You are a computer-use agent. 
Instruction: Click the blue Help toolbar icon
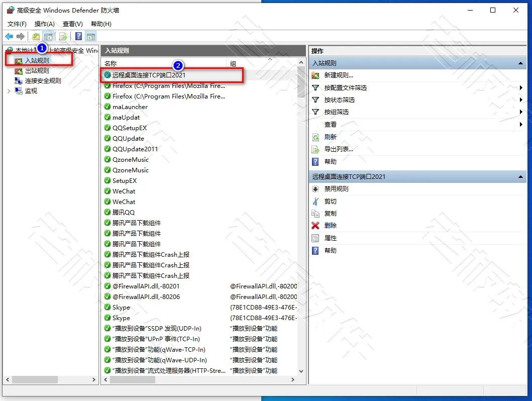(78, 36)
